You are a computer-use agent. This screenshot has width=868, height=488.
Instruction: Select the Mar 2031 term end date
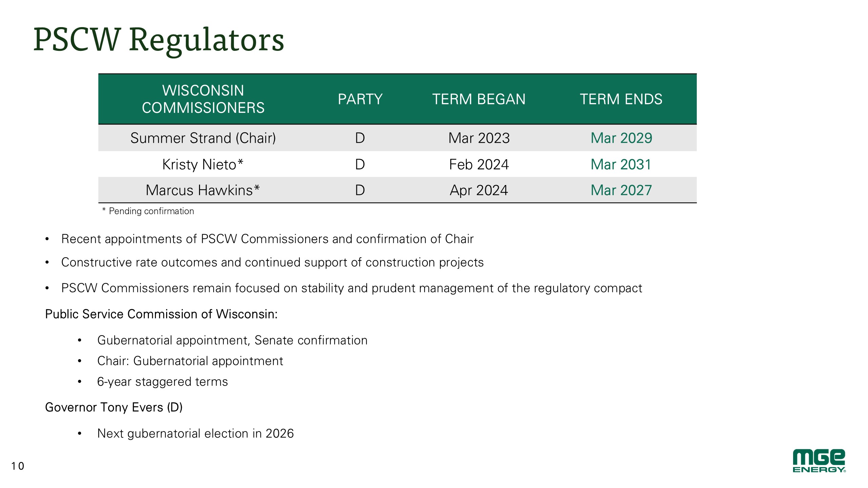point(621,165)
